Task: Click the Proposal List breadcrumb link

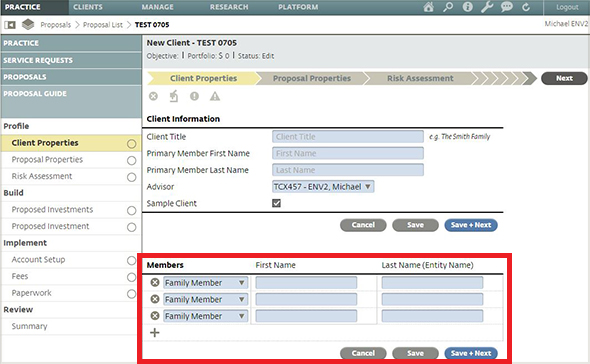Action: tap(103, 25)
